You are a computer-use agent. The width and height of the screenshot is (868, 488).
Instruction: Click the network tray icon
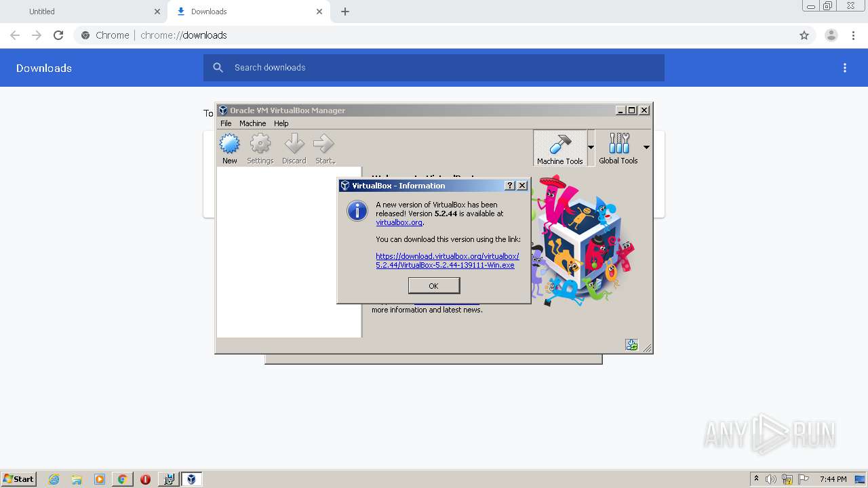point(787,479)
